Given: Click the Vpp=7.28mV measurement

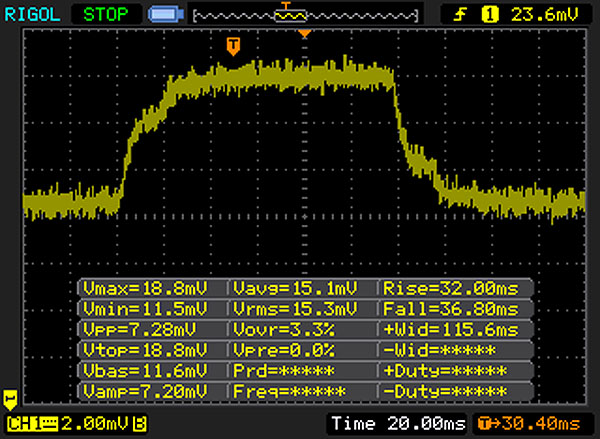Looking at the screenshot, I should click(x=139, y=330).
